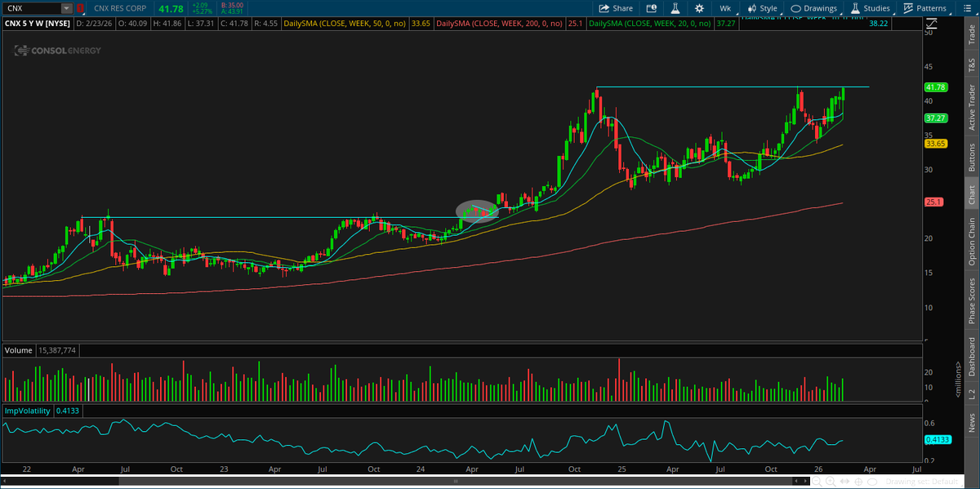Click the 41.78 last price in header

pos(171,8)
